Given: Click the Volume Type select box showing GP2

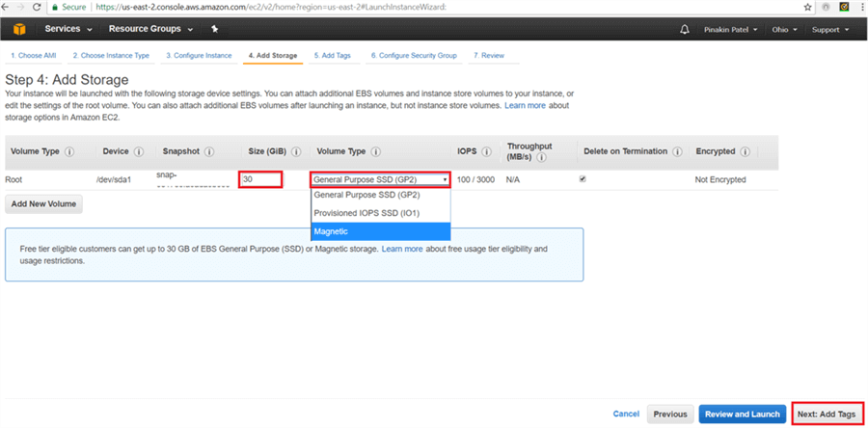Looking at the screenshot, I should [380, 179].
